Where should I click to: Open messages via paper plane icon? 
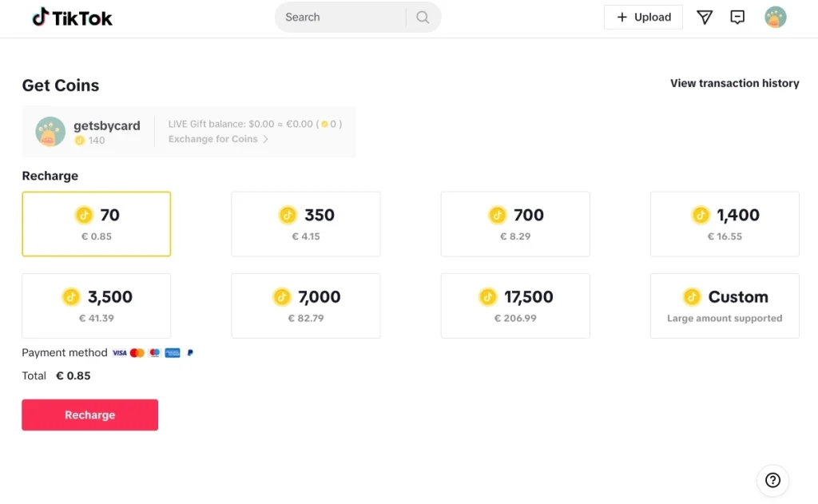(704, 18)
